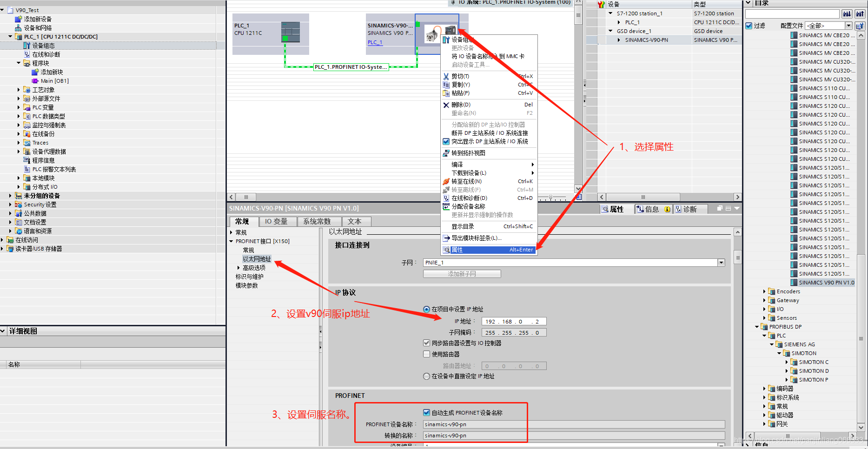Toggle 同步路由器设置与 IO 控制器 checkbox
Image resolution: width=868 pixels, height=449 pixels.
point(426,343)
